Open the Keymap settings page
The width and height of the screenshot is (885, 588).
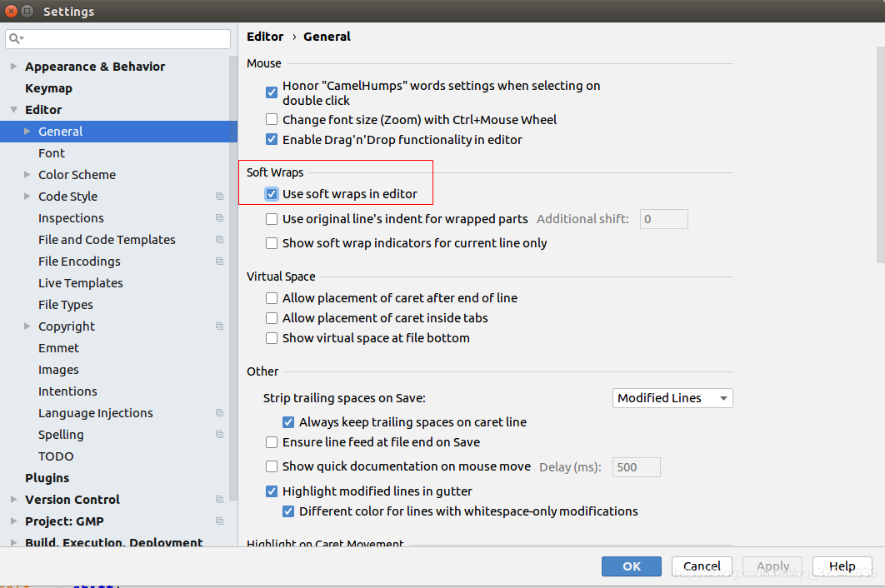(x=48, y=88)
